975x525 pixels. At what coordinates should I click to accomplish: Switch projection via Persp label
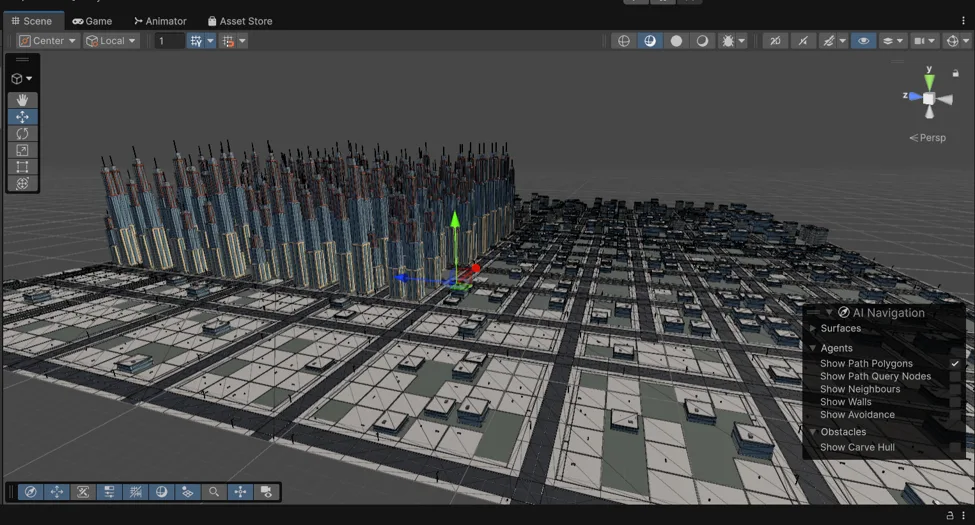click(928, 138)
